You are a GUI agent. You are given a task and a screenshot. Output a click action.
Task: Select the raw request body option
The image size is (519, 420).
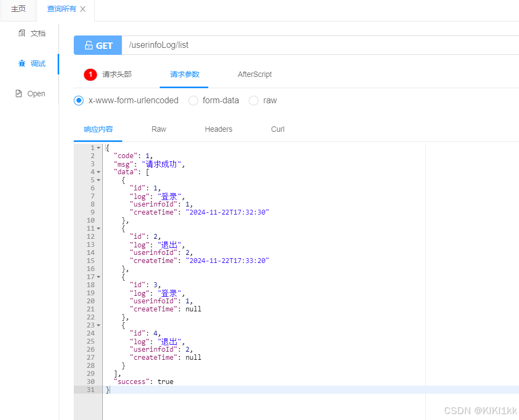pyautogui.click(x=253, y=101)
